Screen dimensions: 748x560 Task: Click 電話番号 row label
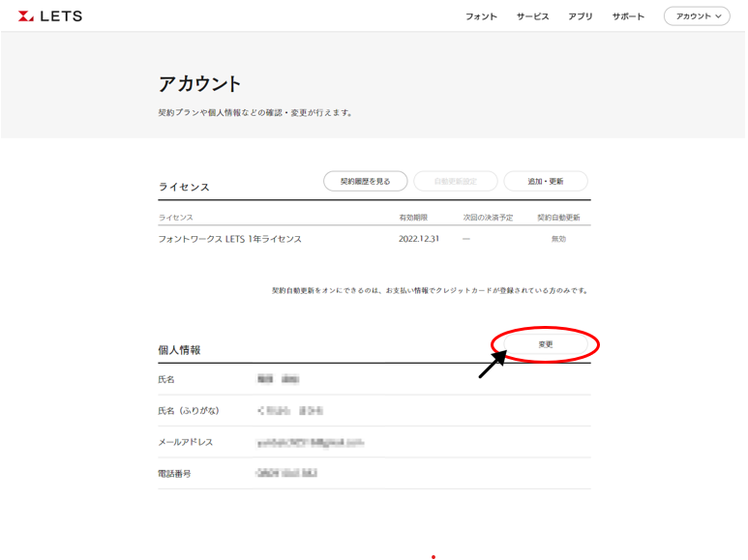[174, 474]
